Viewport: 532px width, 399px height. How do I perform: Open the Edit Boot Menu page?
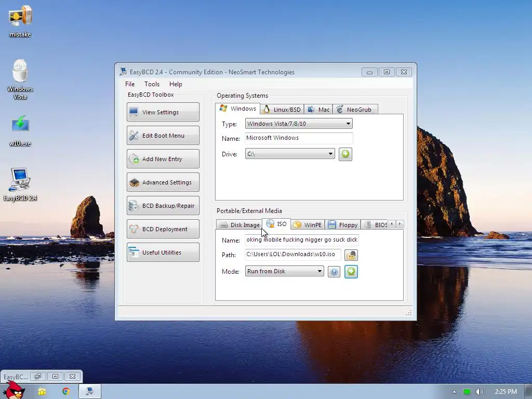pos(163,136)
